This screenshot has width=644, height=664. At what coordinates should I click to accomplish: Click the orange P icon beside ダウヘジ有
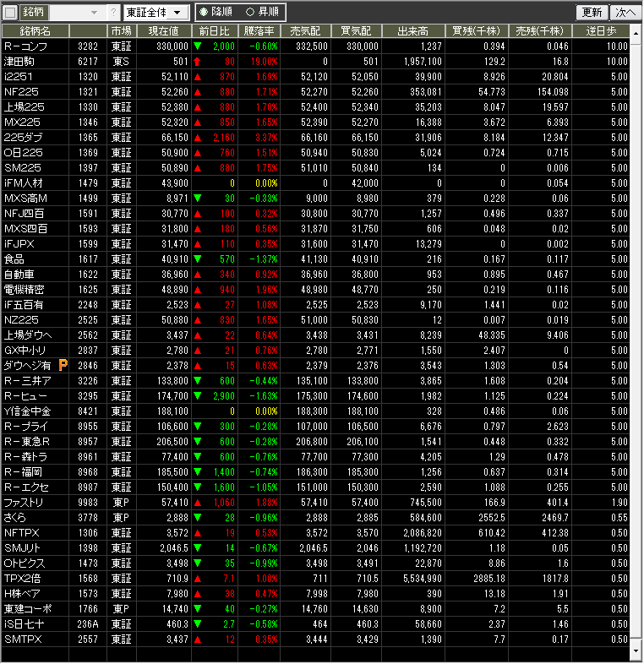pos(63,365)
